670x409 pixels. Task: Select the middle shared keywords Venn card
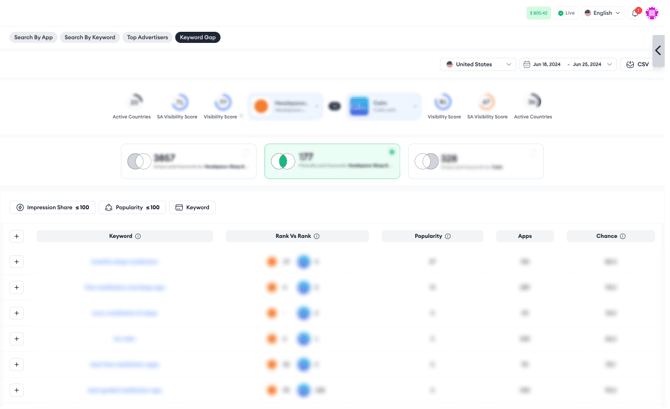click(x=332, y=161)
